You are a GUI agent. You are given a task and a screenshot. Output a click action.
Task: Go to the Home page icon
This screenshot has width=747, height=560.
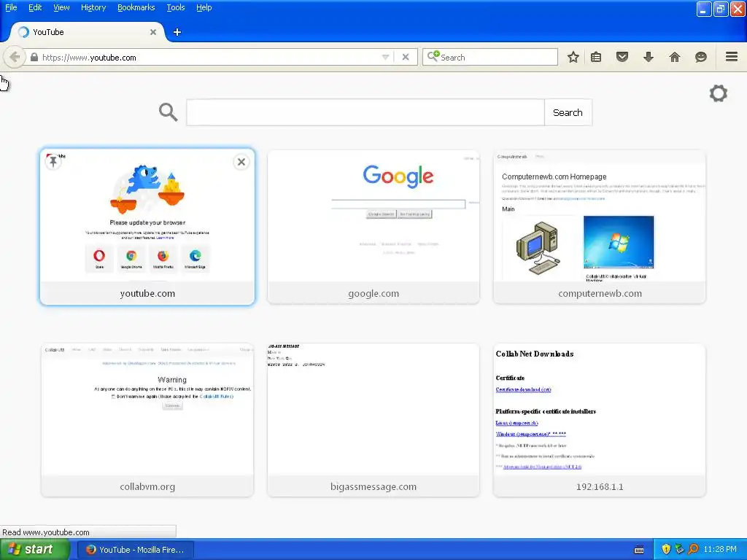click(x=675, y=57)
